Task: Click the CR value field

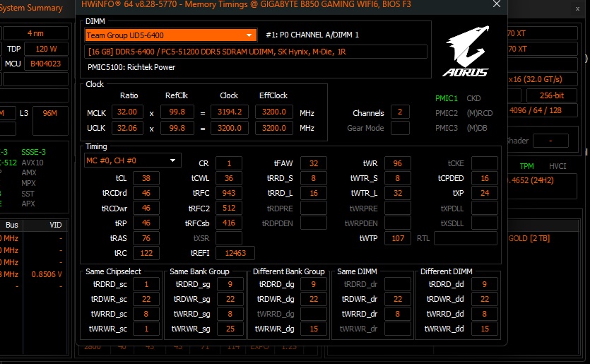Action: [x=229, y=163]
